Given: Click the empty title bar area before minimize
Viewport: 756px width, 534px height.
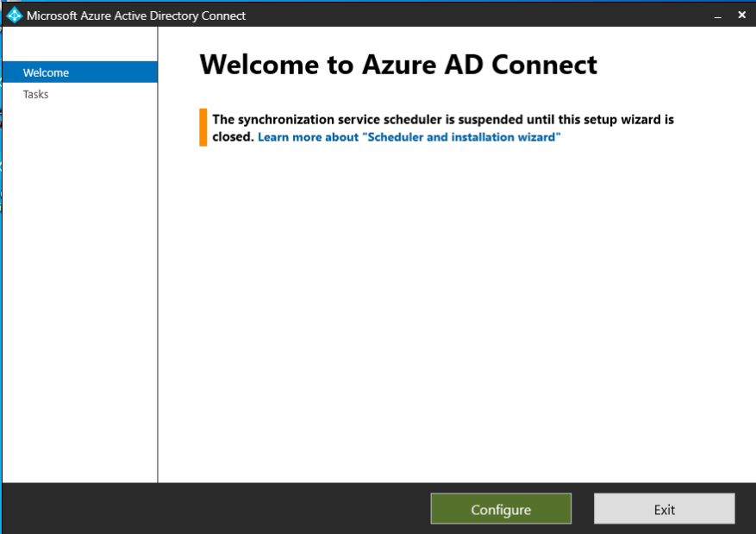Looking at the screenshot, I should pyautogui.click(x=474, y=16).
